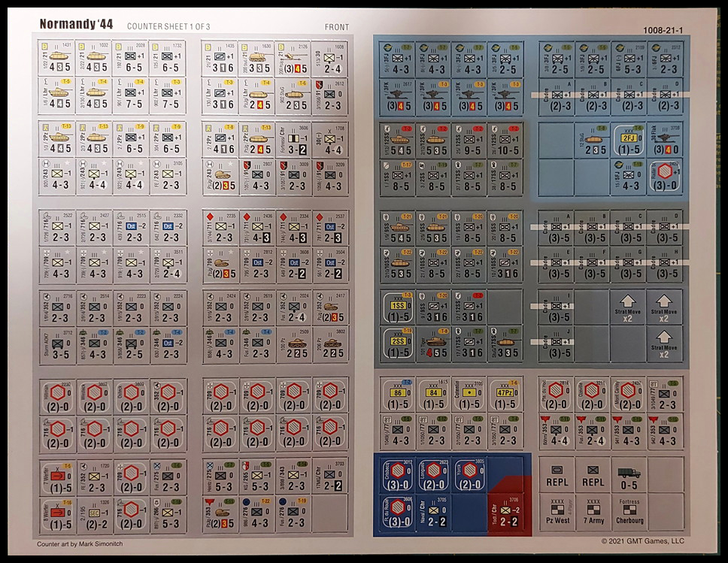This screenshot has height=563, width=728.
Task: Click the Fortress/Chr 3-2 counter
Action: click(294, 139)
